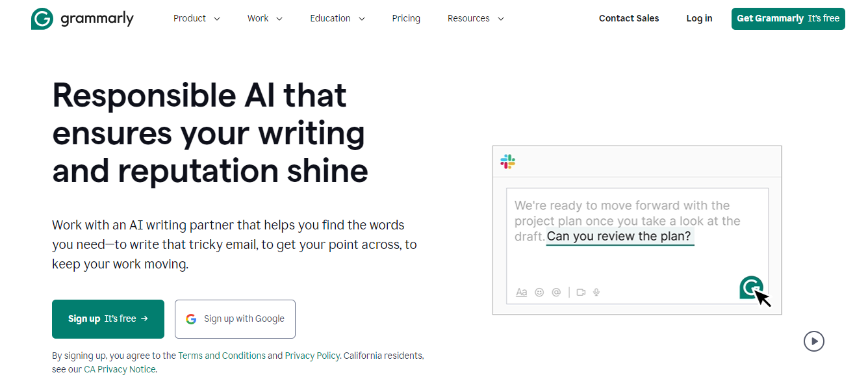Click the Slack logo in the demo window
The image size is (868, 377).
(507, 161)
